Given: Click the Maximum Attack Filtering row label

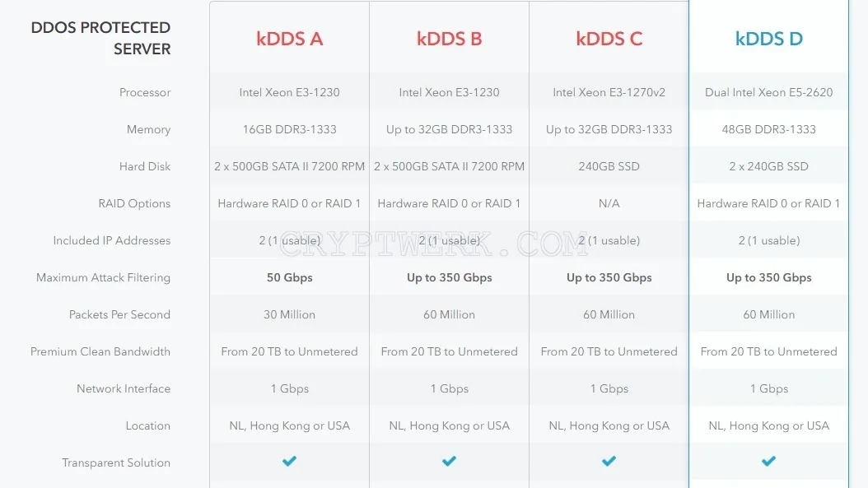Looking at the screenshot, I should pyautogui.click(x=103, y=278).
